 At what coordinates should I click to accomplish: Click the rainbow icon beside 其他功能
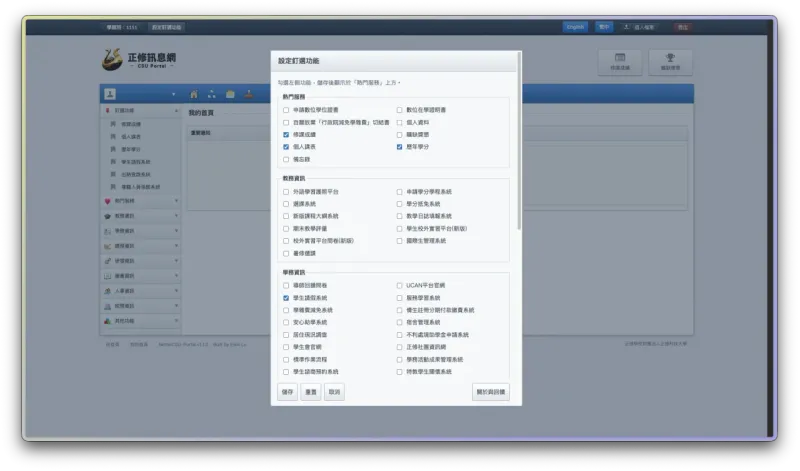click(x=107, y=321)
